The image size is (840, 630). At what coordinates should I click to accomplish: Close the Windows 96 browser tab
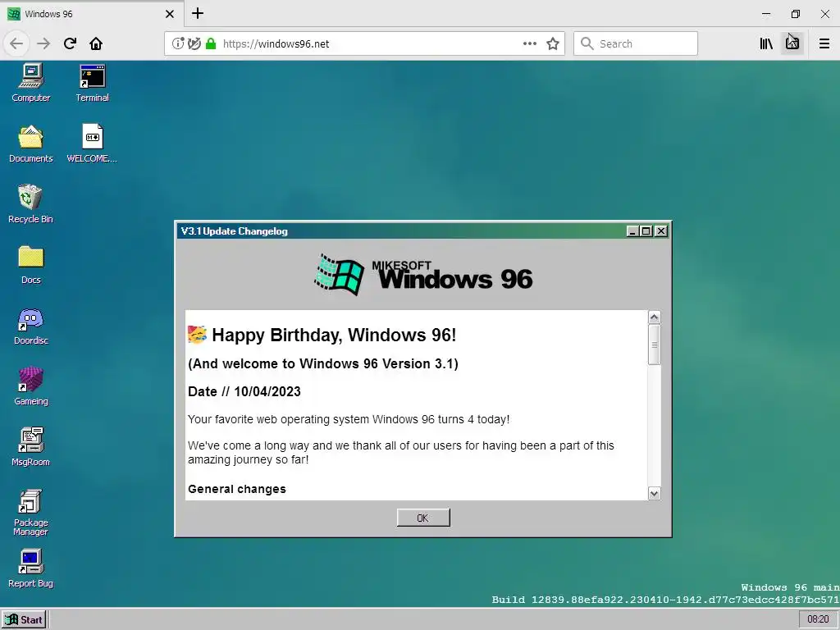(x=170, y=14)
